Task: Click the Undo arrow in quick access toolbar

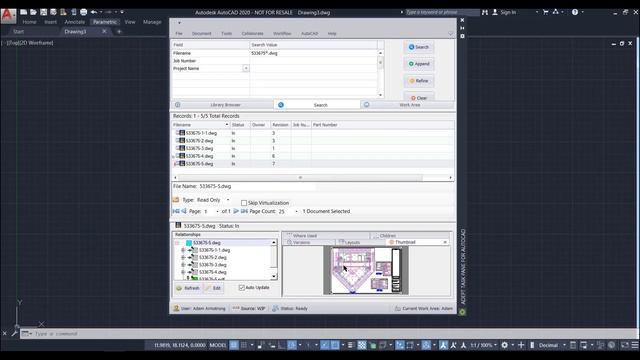Action: point(94,12)
